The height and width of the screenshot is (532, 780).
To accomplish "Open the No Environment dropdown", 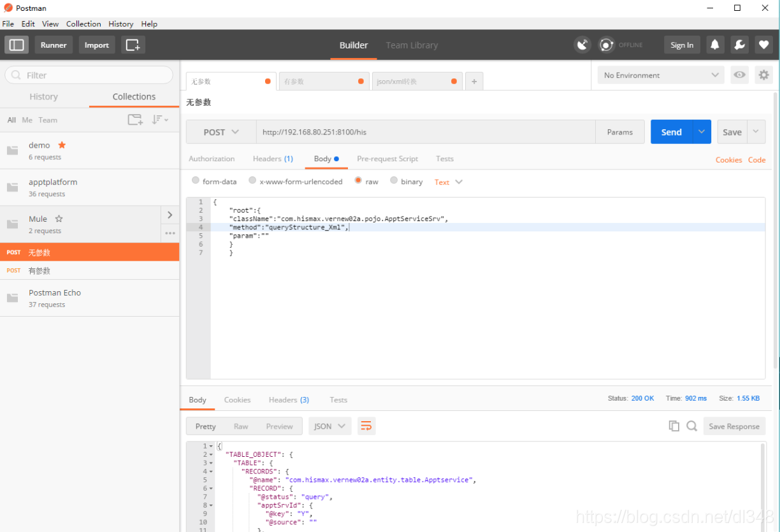I will tap(661, 75).
